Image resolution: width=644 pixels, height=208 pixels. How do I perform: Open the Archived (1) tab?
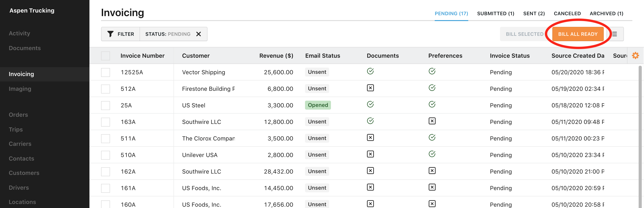point(606,13)
